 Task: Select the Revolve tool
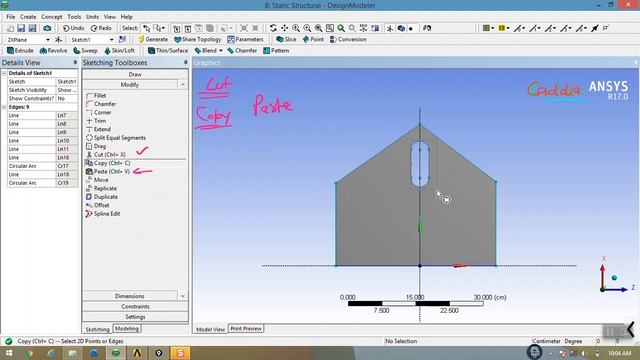[53, 51]
